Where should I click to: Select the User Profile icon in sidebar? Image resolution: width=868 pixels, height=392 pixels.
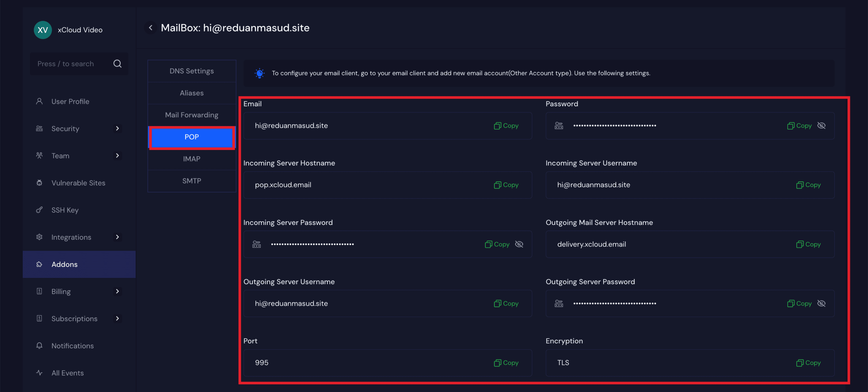coord(39,101)
